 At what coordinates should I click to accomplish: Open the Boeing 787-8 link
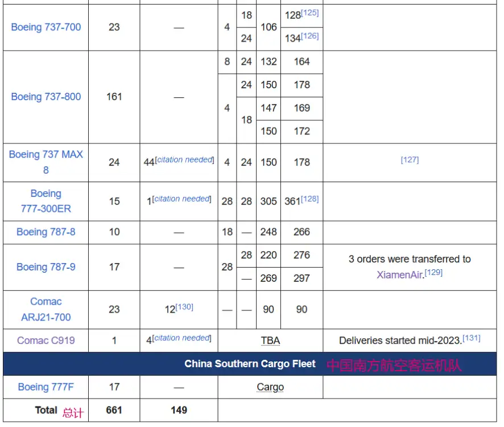46,232
